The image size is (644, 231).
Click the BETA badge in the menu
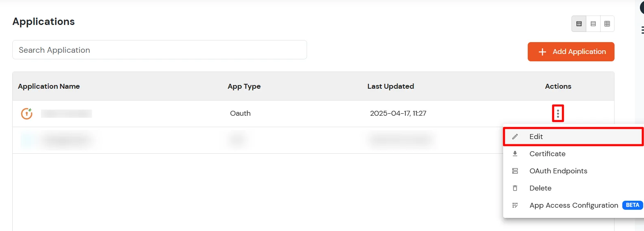point(633,205)
